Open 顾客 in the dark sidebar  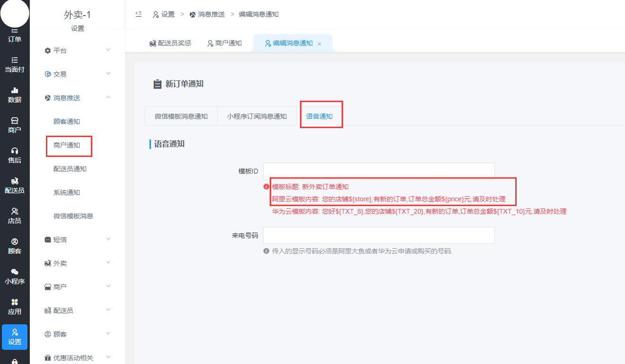click(15, 246)
